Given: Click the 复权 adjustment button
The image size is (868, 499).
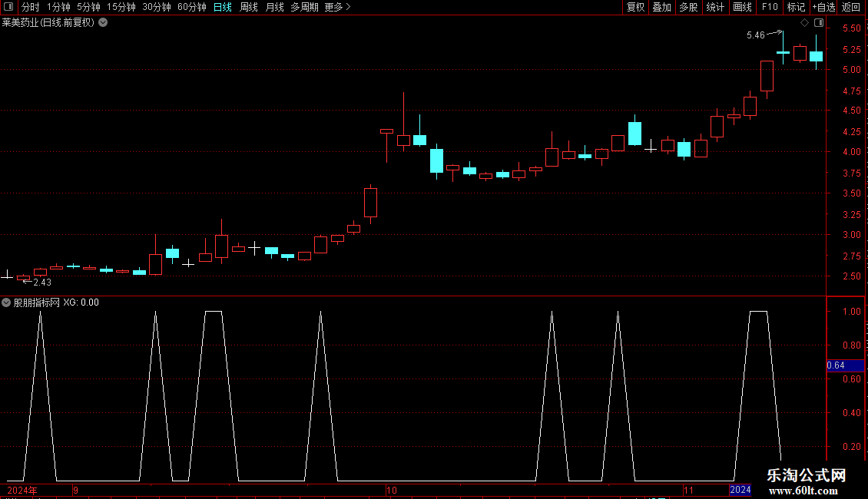Looking at the screenshot, I should [635, 7].
